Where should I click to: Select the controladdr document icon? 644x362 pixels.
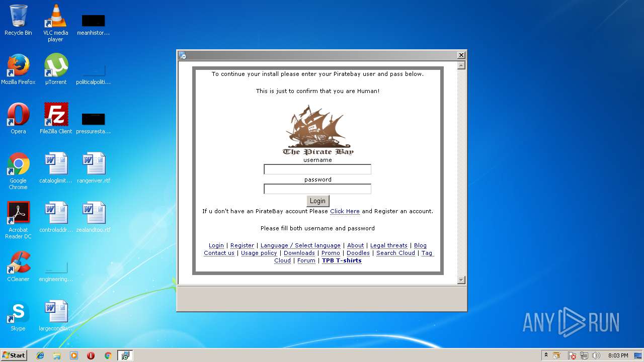click(55, 217)
